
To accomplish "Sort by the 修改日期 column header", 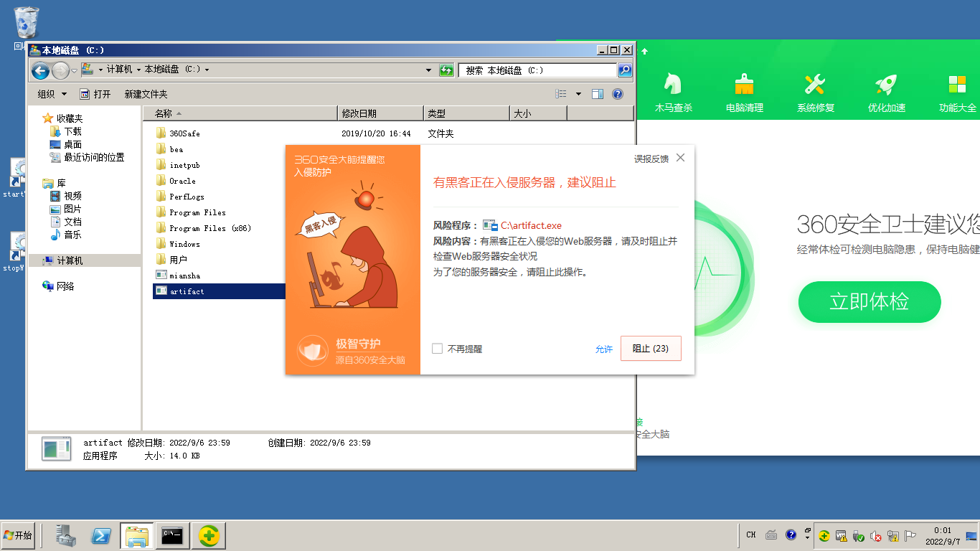I will (x=380, y=113).
